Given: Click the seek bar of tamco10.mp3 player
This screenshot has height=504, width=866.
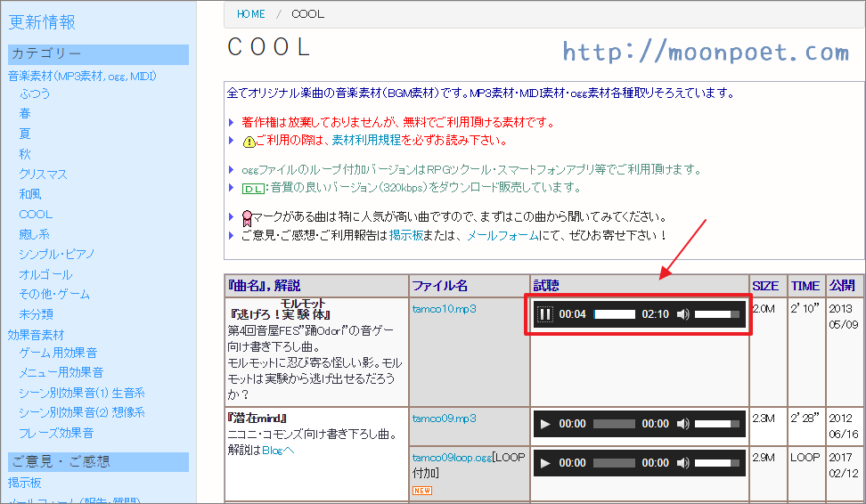Looking at the screenshot, I should click(x=614, y=314).
